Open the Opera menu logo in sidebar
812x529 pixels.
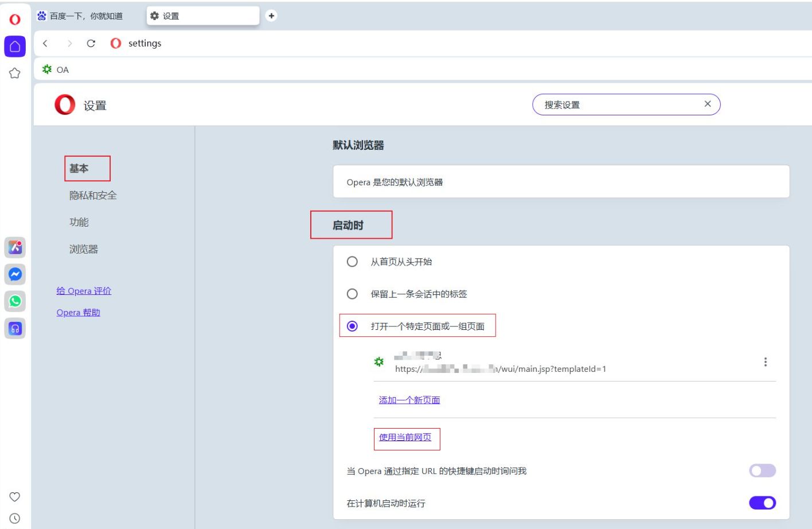click(15, 20)
